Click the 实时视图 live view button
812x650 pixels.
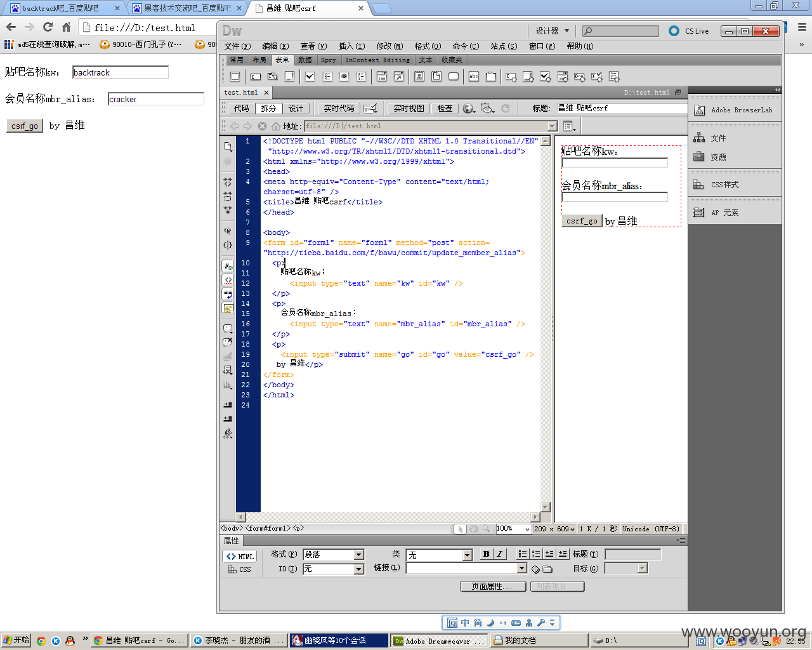[409, 109]
